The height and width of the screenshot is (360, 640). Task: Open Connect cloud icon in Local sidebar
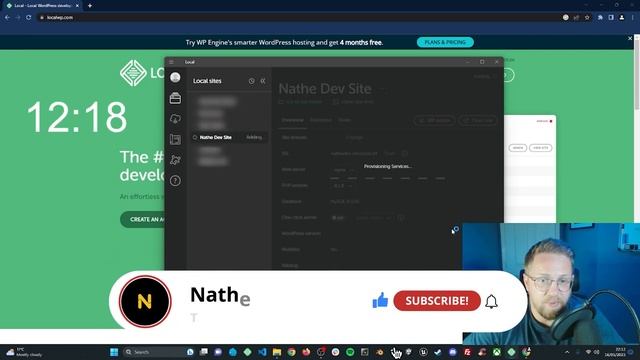click(175, 119)
